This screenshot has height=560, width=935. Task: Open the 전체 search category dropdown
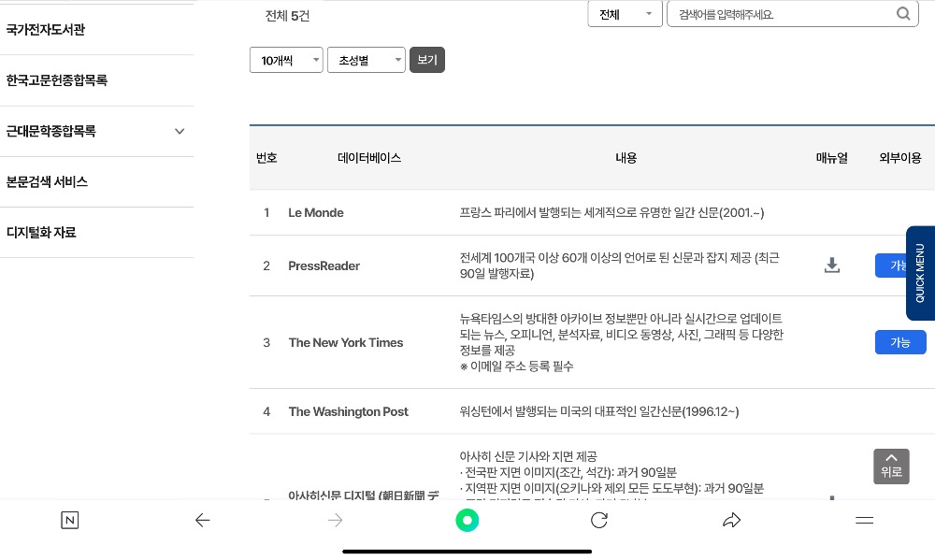click(625, 14)
